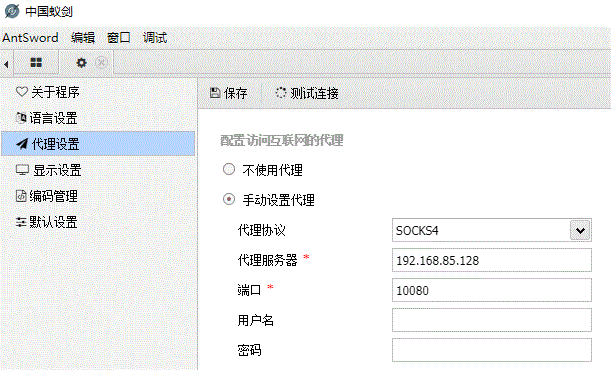
Task: Select 不使用代理 radio button
Action: point(229,169)
